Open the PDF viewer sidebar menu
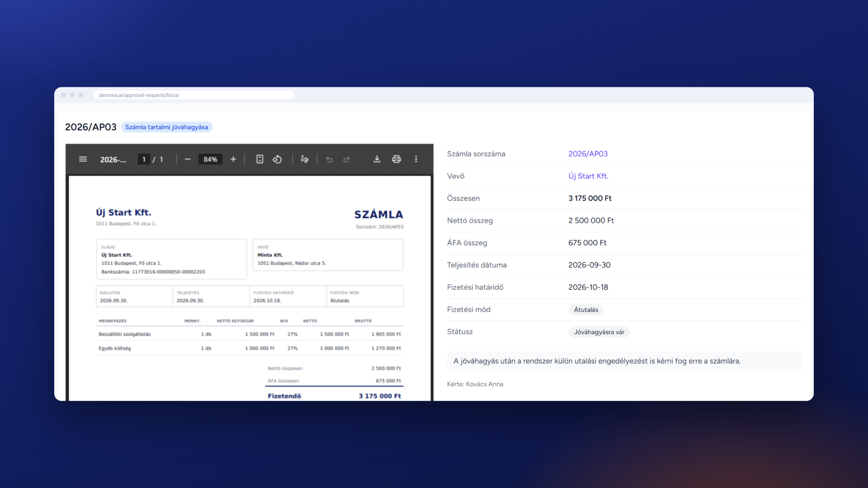Screen dimensions: 868x488 pyautogui.click(x=83, y=159)
